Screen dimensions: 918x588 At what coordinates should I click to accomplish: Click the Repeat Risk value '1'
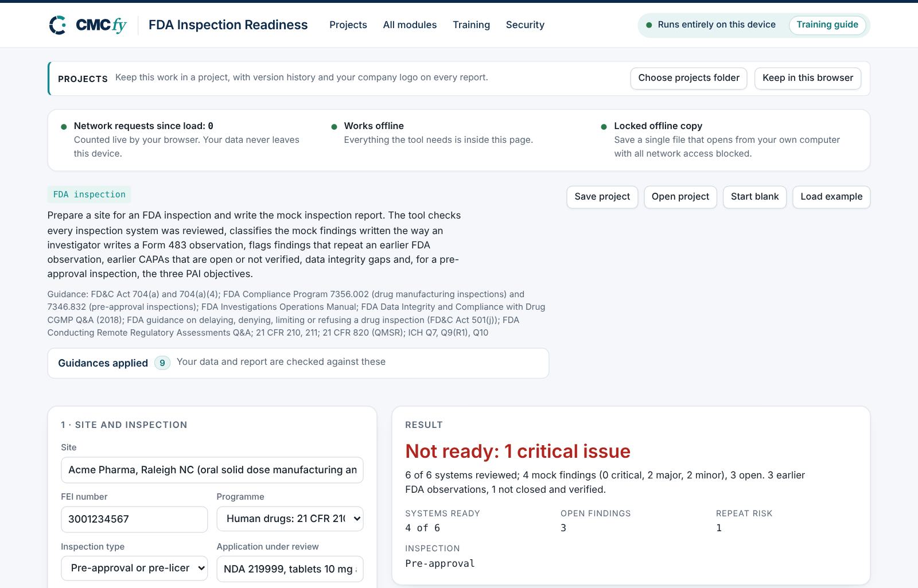tap(719, 528)
